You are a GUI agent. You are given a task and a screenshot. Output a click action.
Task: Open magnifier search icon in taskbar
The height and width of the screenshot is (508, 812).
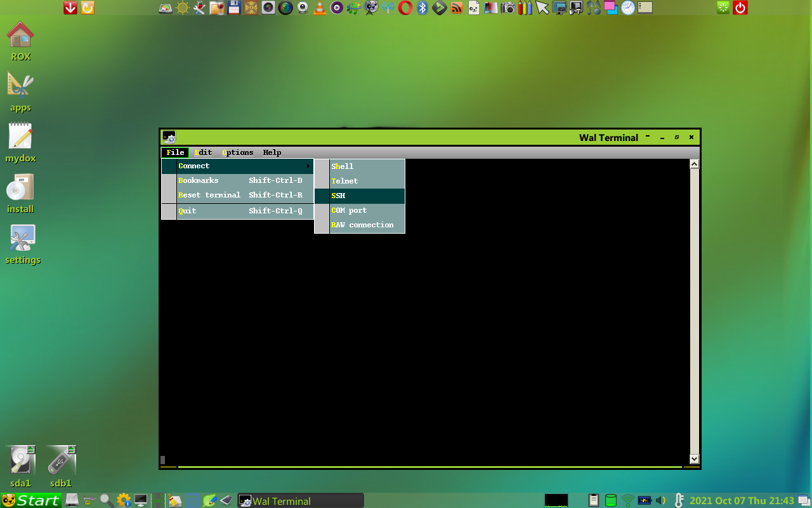pyautogui.click(x=106, y=500)
